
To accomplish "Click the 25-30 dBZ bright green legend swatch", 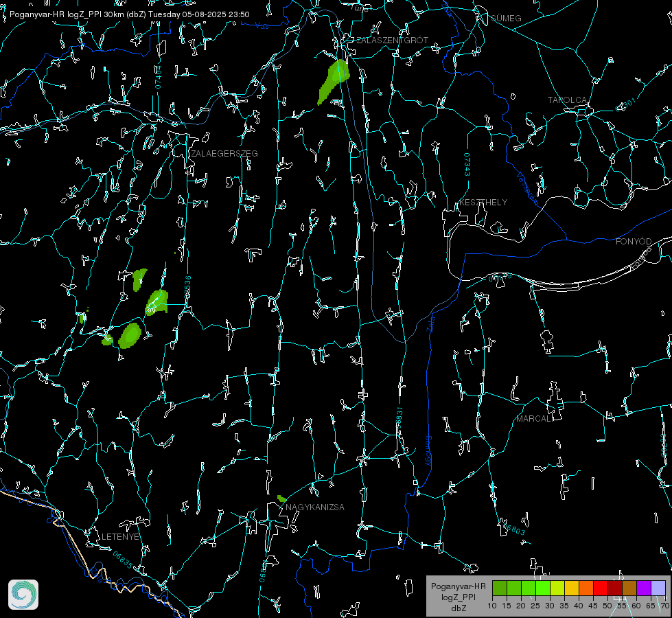I will pos(543,588).
